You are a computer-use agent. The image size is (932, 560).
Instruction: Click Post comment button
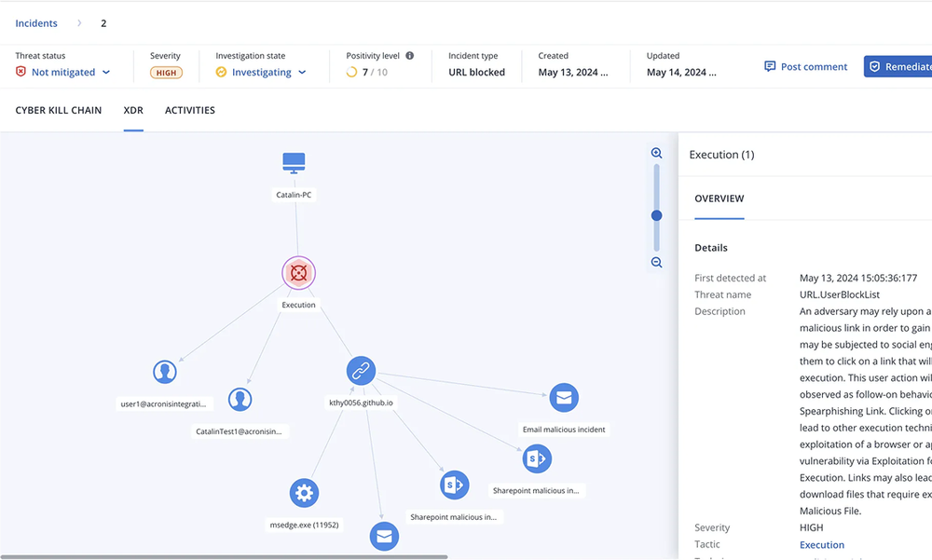805,66
